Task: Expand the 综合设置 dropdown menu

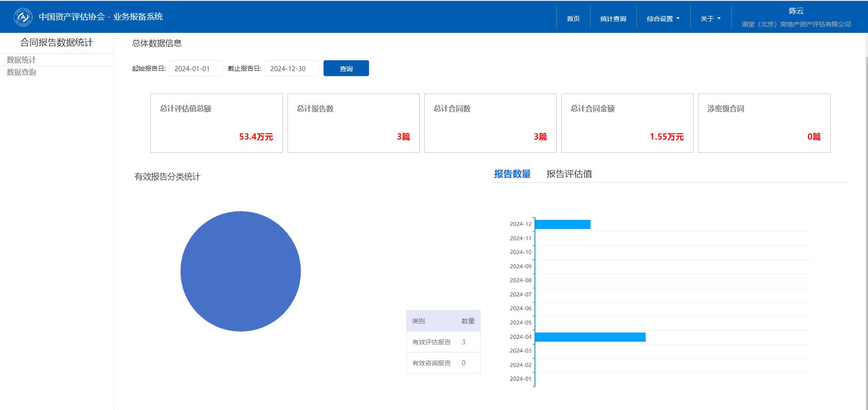Action: [663, 19]
